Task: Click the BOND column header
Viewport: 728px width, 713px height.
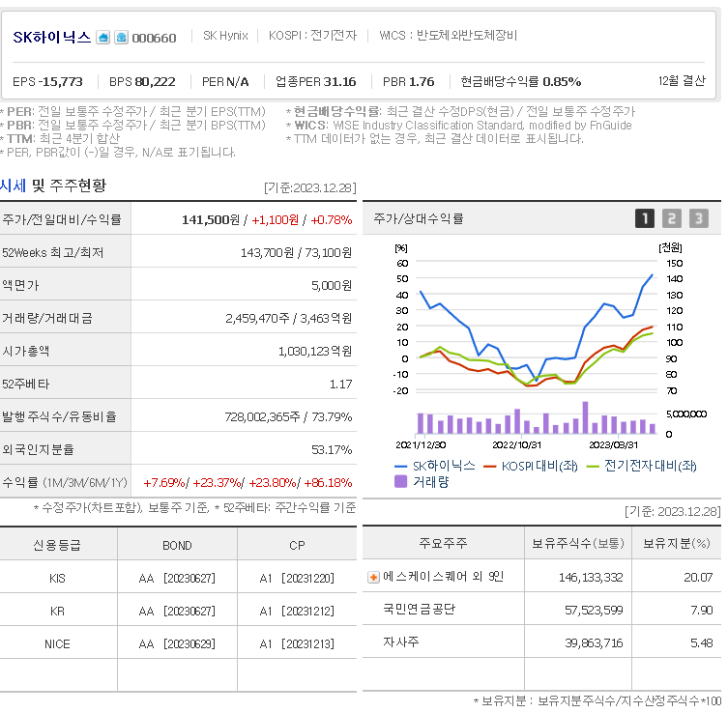Action: (177, 545)
